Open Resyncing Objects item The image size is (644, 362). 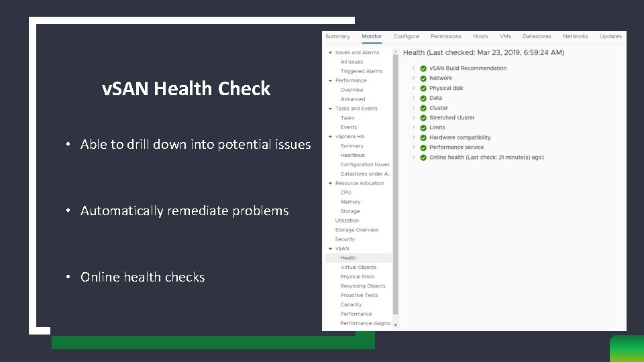pos(363,286)
